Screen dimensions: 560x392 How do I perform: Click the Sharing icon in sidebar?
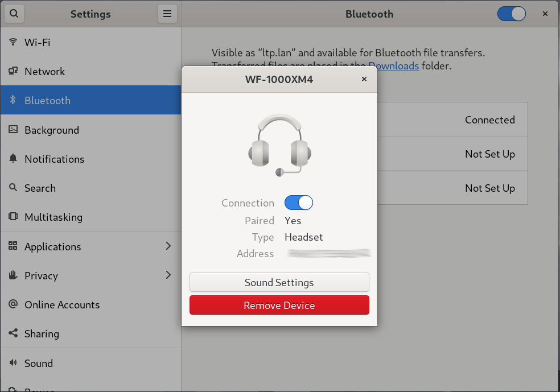pos(13,333)
